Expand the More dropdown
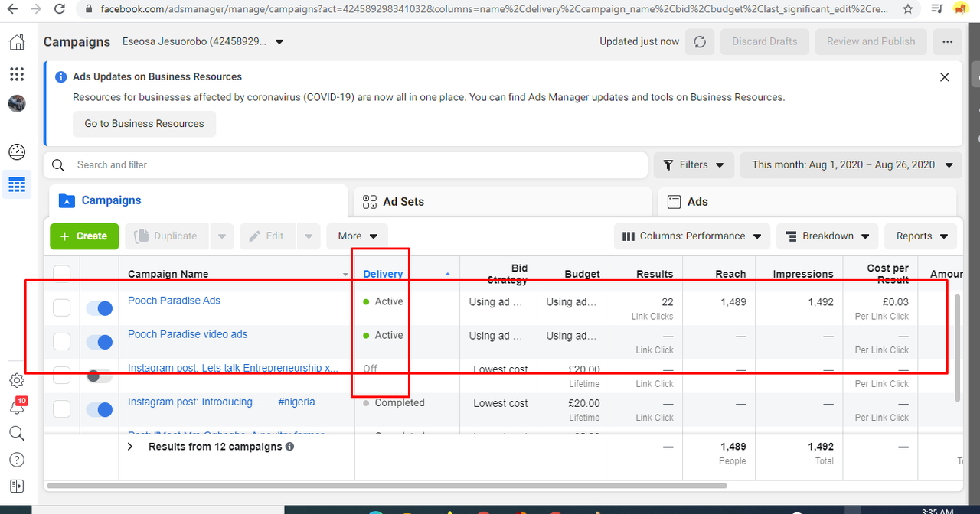This screenshot has width=980, height=514. (x=357, y=236)
